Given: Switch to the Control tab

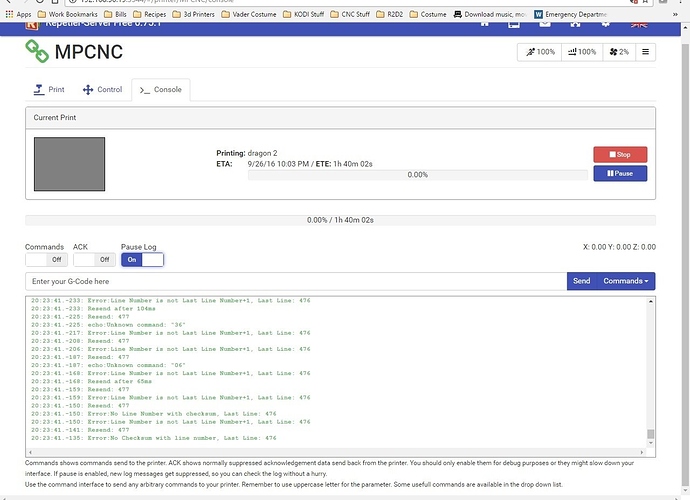Looking at the screenshot, I should coord(103,89).
